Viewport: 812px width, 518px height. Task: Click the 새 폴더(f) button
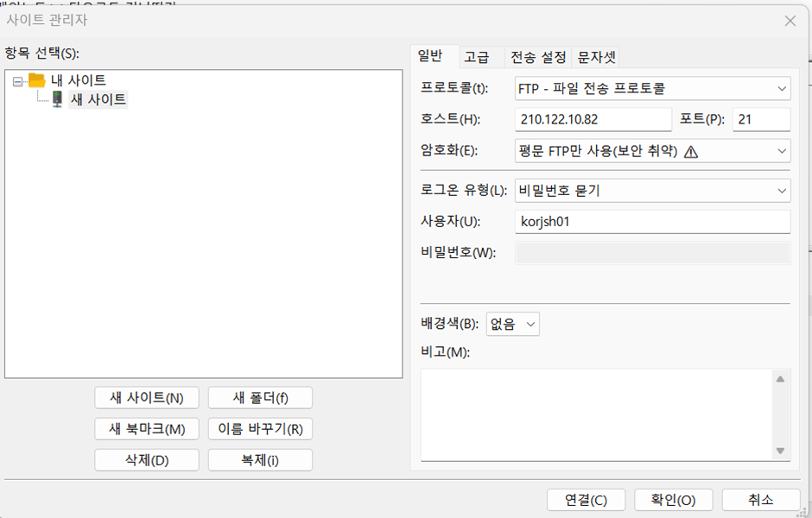tap(260, 398)
